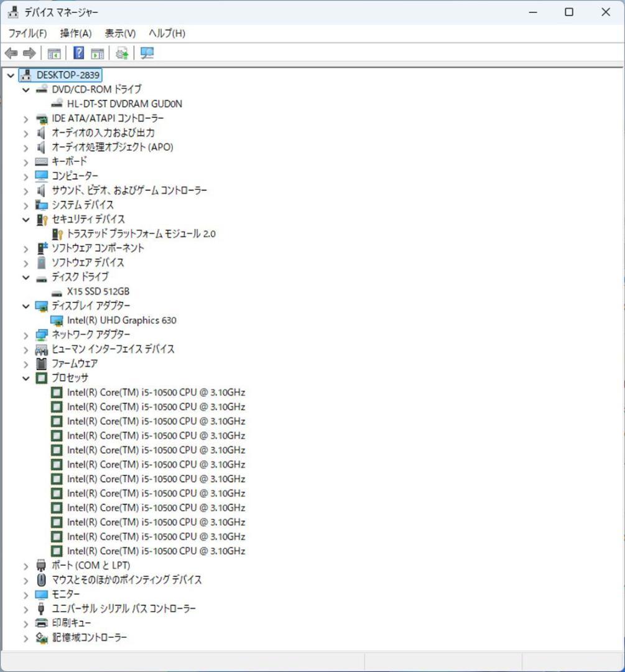Toggle the console tree panel icon

coord(54,53)
